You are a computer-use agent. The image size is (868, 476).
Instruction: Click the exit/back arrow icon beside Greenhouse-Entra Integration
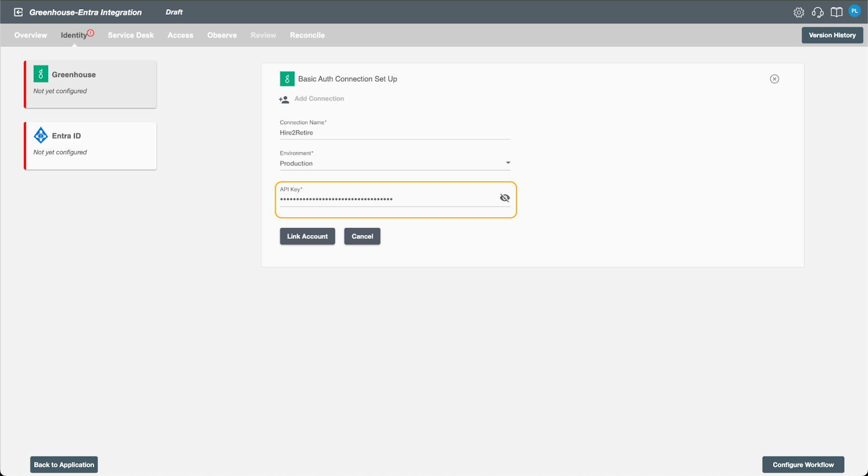tap(18, 12)
